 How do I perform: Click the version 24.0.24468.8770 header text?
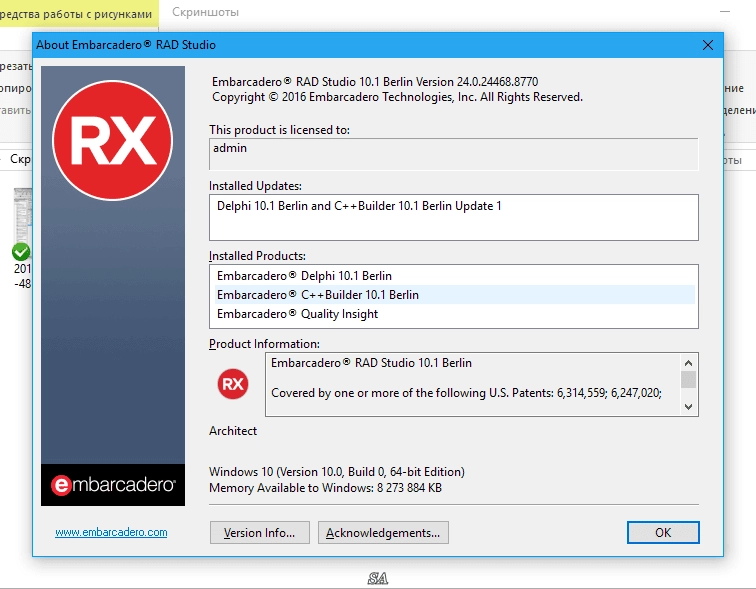375,81
